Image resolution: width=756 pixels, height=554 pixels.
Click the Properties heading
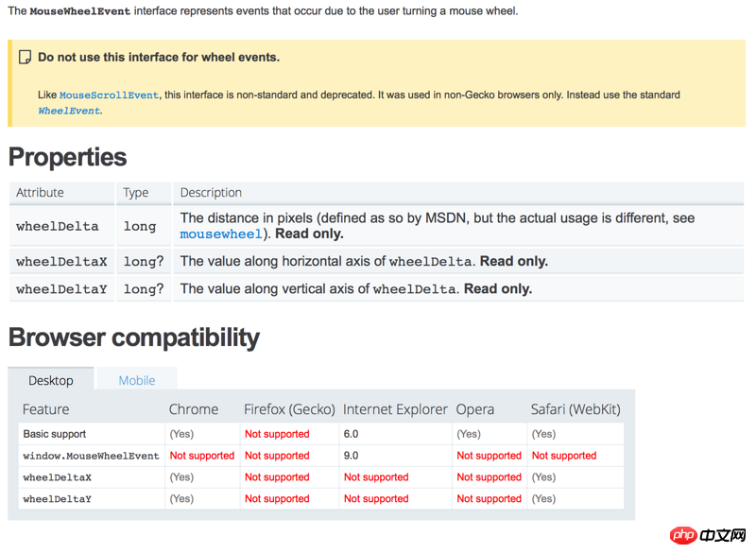[x=67, y=157]
